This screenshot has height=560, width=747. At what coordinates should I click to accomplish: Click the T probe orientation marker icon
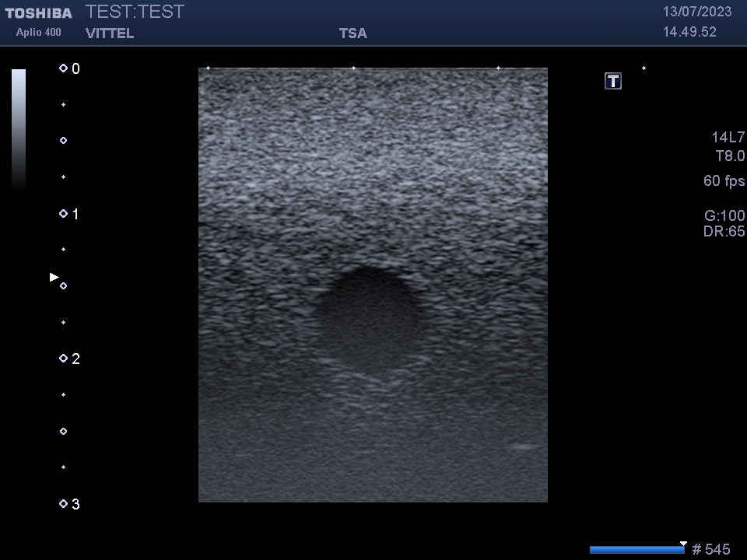612,80
